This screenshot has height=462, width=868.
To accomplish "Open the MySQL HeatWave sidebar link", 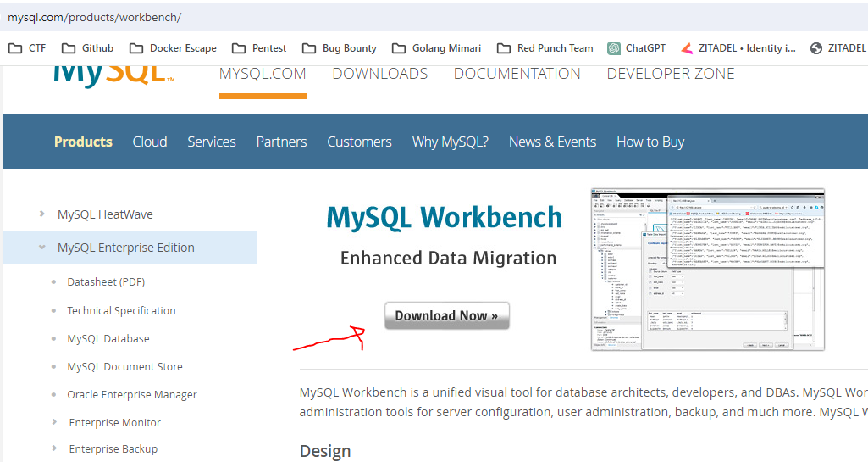I will coord(105,214).
